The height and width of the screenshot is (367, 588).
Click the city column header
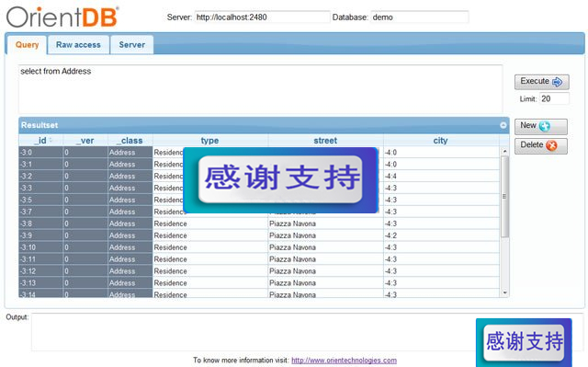click(441, 141)
